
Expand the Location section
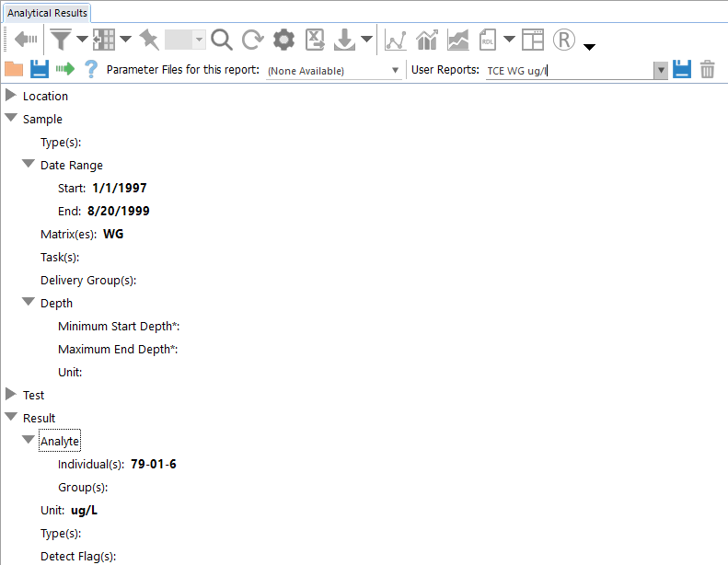tap(11, 96)
